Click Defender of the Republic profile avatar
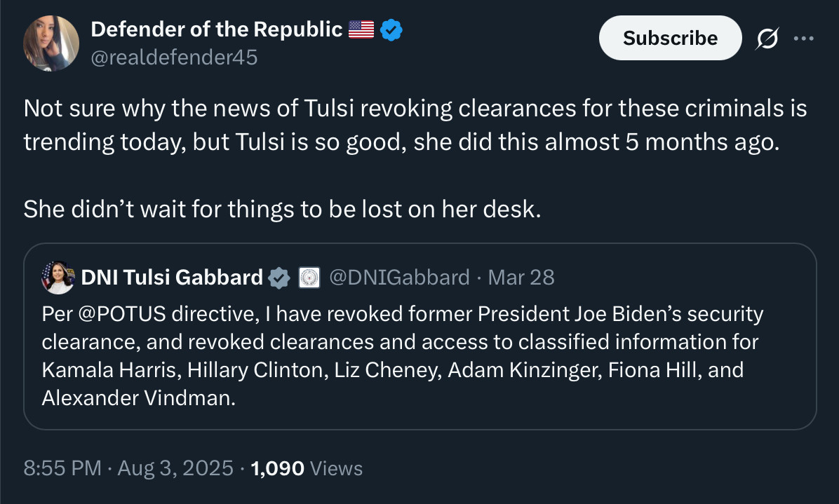Viewport: 839px width, 504px height. point(51,43)
